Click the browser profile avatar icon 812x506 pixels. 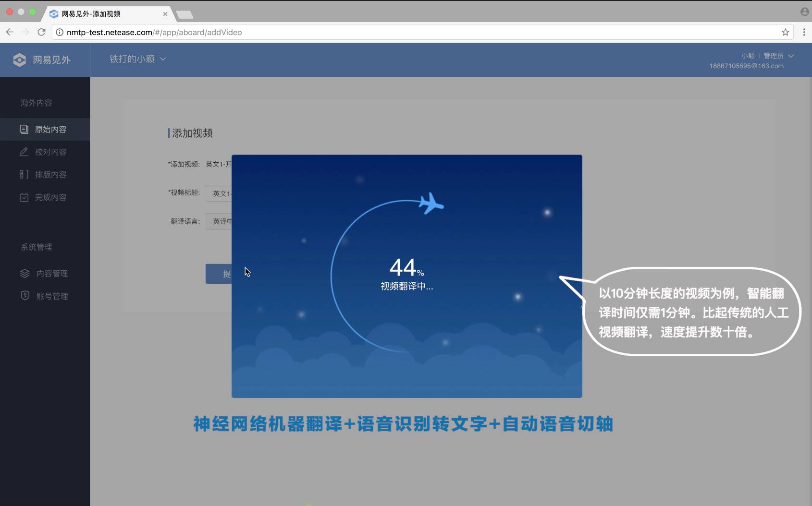(x=805, y=11)
